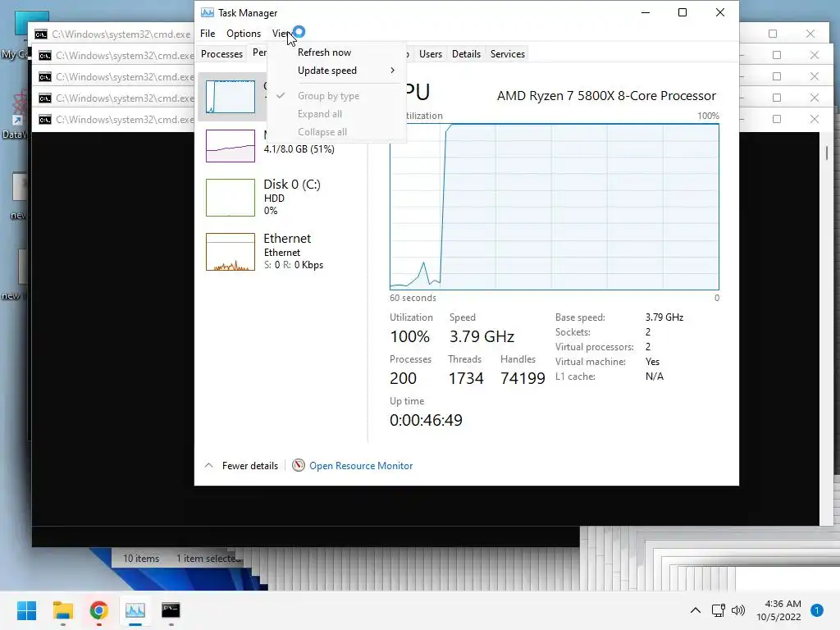This screenshot has width=840, height=630.
Task: Click the third cmd.exe window title icon
Action: (x=45, y=77)
